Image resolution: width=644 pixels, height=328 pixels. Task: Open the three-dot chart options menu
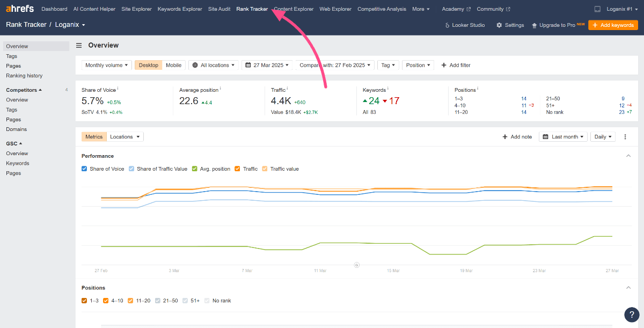coord(625,137)
